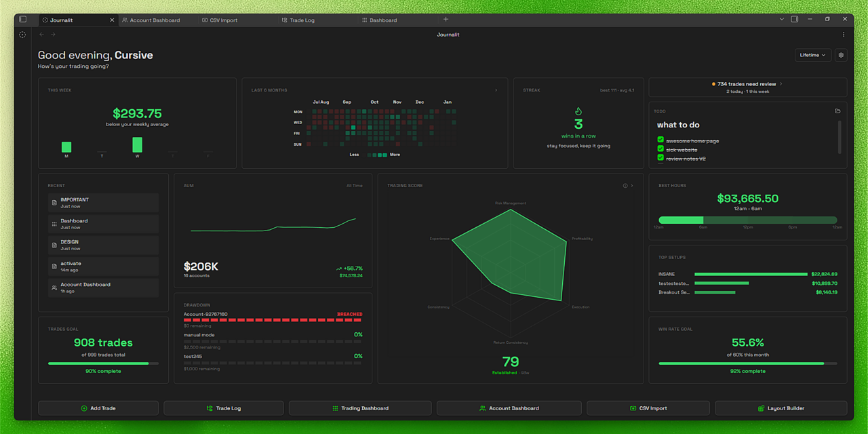This screenshot has width=868, height=434.
Task: Click the Best Hours time range bar
Action: (747, 220)
